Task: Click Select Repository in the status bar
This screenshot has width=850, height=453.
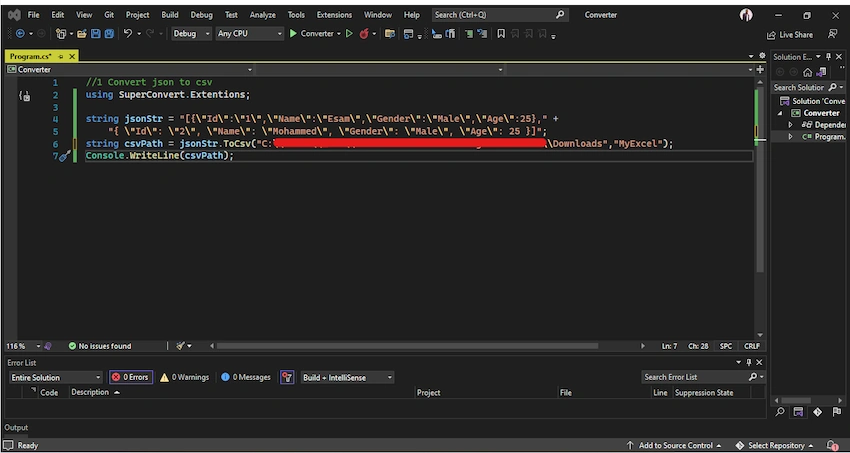Action: pyautogui.click(x=774, y=445)
